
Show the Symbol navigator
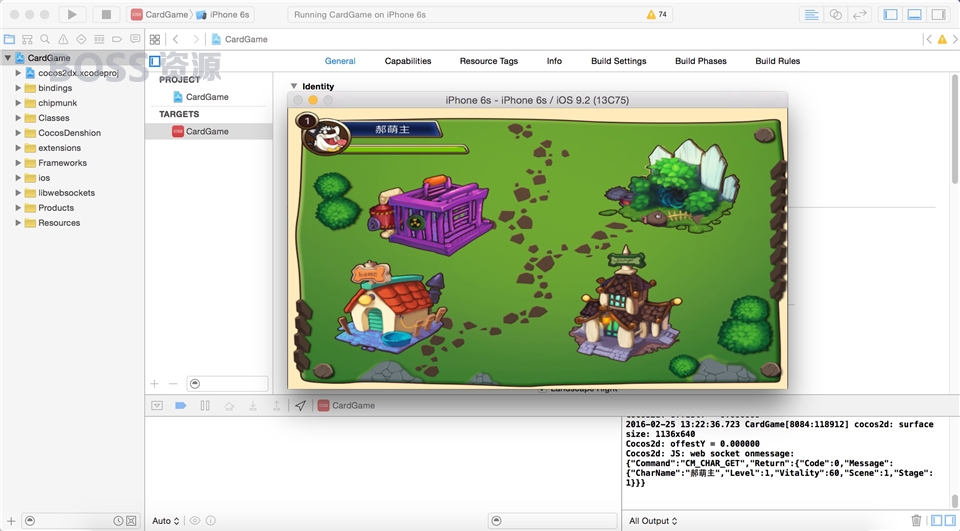pos(27,39)
